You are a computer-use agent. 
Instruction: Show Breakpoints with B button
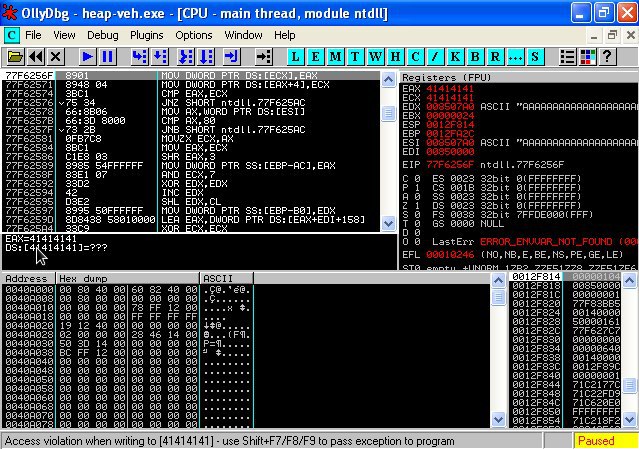tap(475, 57)
